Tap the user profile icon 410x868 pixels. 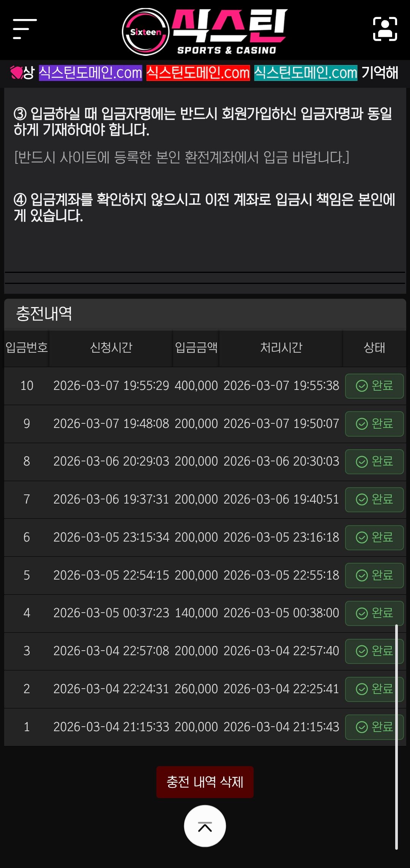coord(385,29)
